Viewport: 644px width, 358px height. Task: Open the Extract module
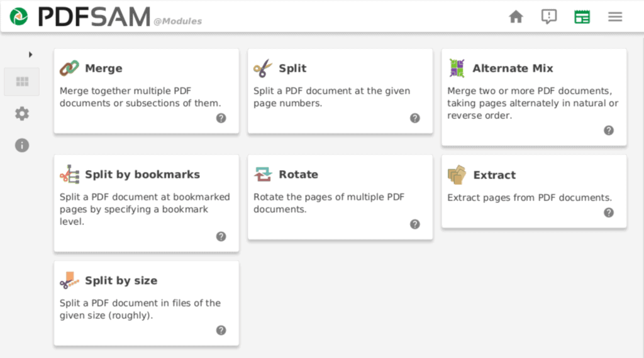coord(535,192)
